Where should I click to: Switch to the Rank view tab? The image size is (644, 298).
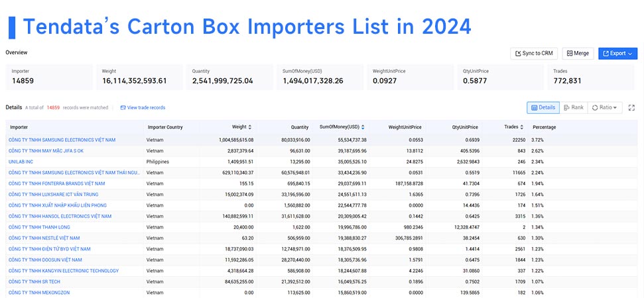pyautogui.click(x=574, y=107)
